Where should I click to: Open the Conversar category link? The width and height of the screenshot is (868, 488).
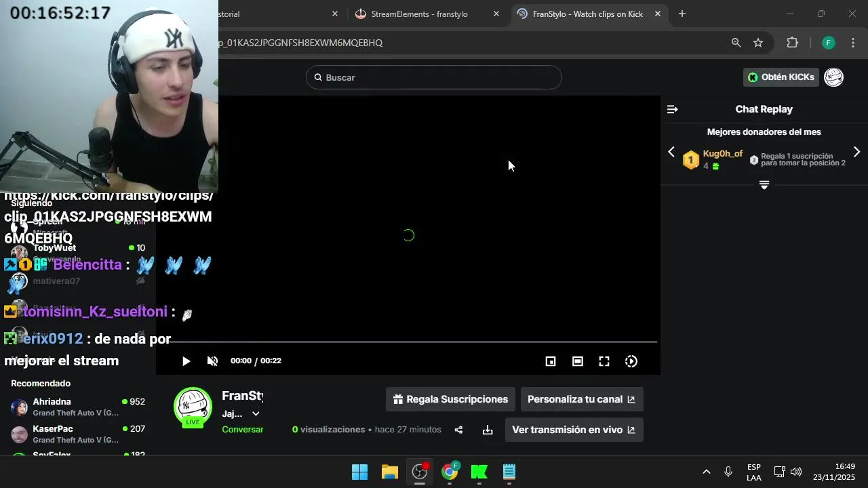[242, 430]
